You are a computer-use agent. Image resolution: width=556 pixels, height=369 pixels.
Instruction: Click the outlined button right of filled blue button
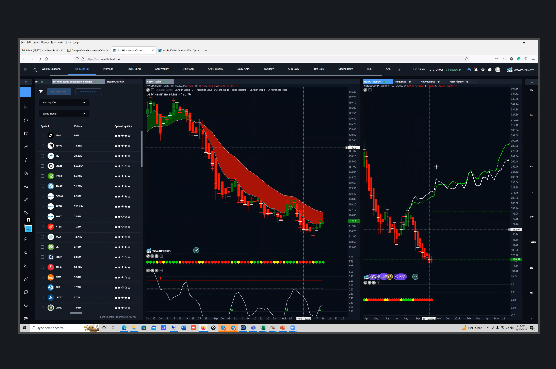(x=88, y=91)
